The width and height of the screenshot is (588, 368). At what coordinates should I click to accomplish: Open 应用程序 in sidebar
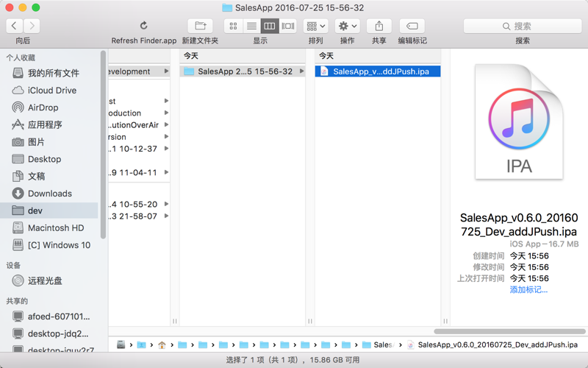(49, 124)
